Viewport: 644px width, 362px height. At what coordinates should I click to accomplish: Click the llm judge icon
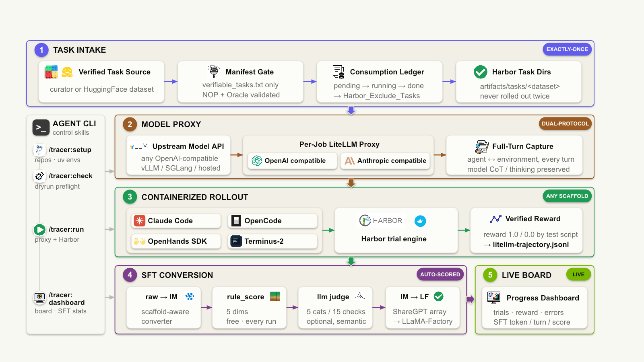click(360, 296)
